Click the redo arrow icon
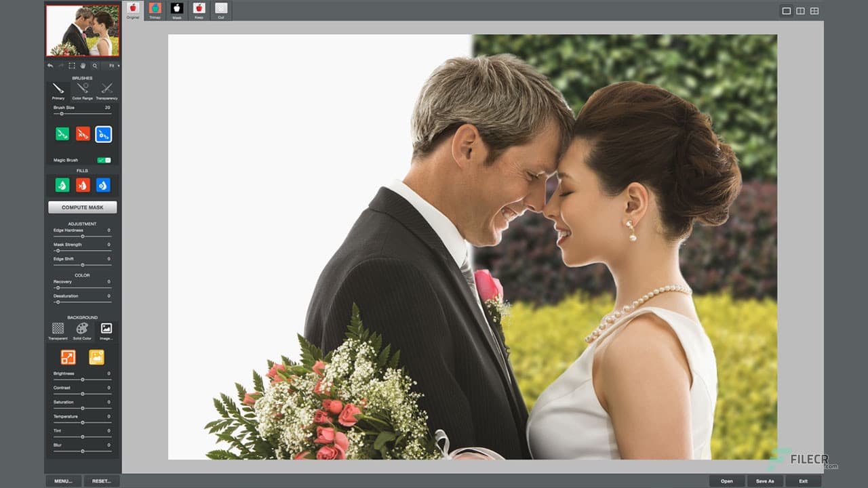The height and width of the screenshot is (488, 868). [61, 66]
